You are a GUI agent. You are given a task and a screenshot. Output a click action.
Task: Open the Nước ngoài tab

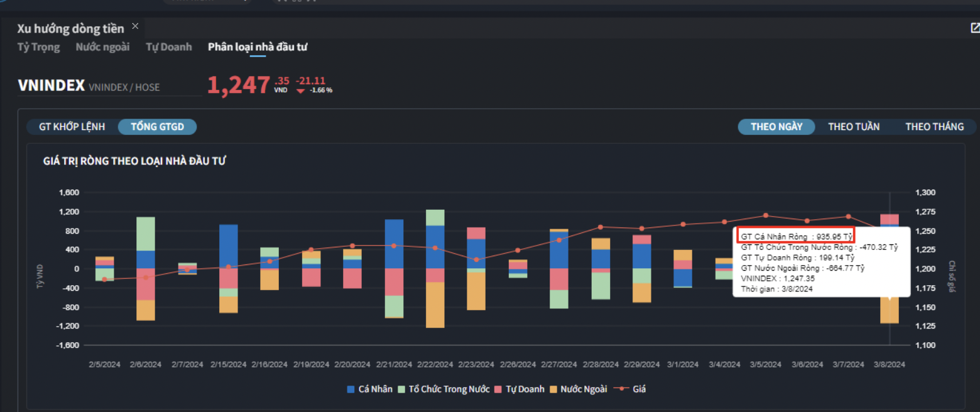pos(102,47)
